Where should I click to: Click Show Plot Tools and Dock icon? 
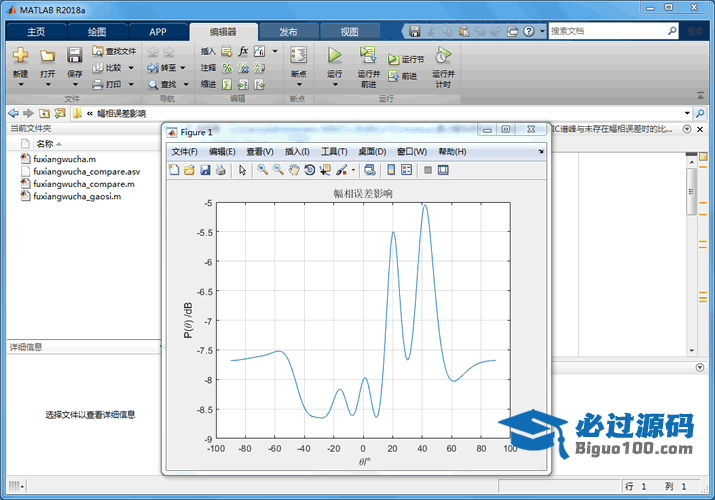click(443, 170)
